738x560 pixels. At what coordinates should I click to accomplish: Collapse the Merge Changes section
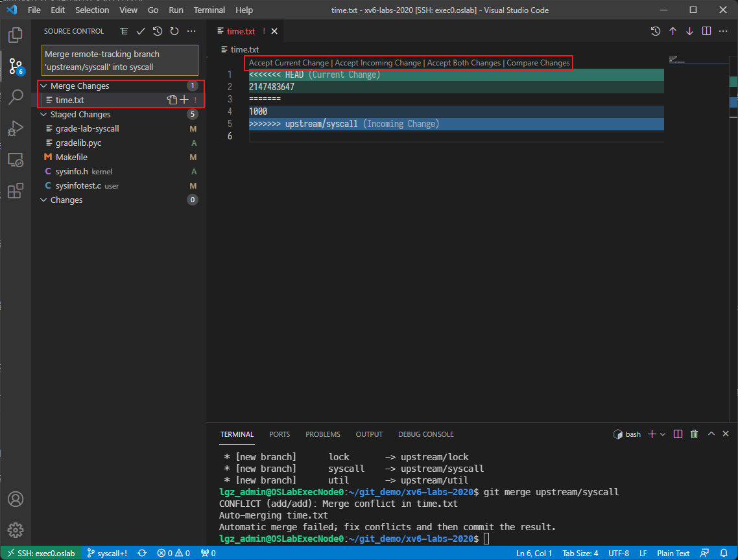[x=44, y=86]
